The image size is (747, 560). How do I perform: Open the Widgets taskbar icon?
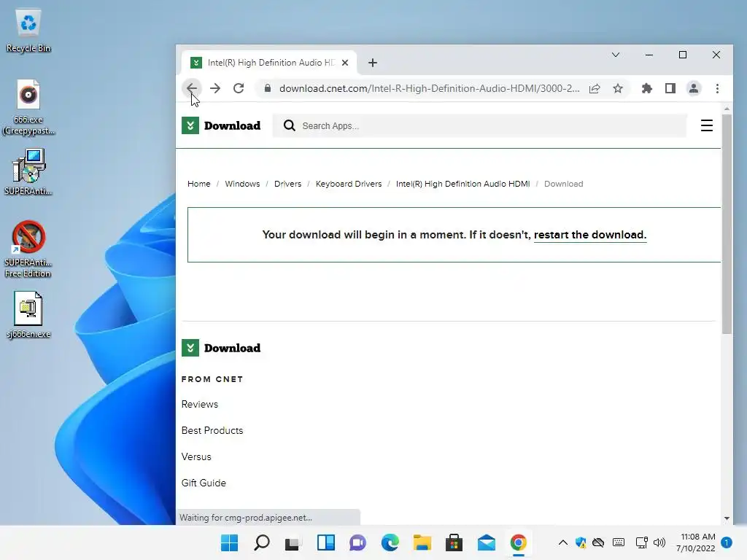point(326,542)
